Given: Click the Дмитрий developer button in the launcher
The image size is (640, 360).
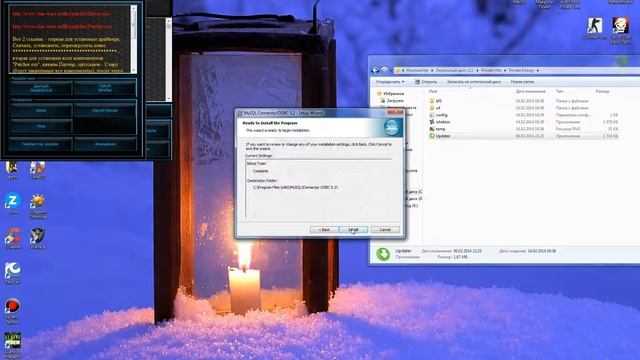Looking at the screenshot, I should pos(41,88).
